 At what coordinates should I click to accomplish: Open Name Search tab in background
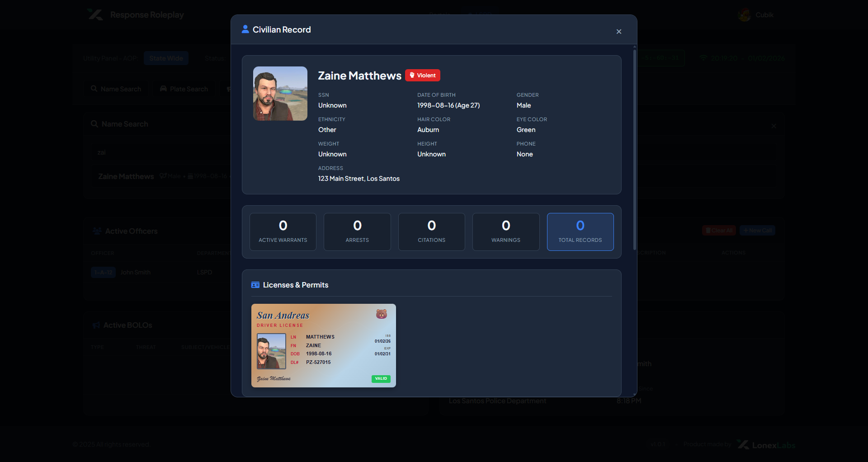[x=116, y=89]
